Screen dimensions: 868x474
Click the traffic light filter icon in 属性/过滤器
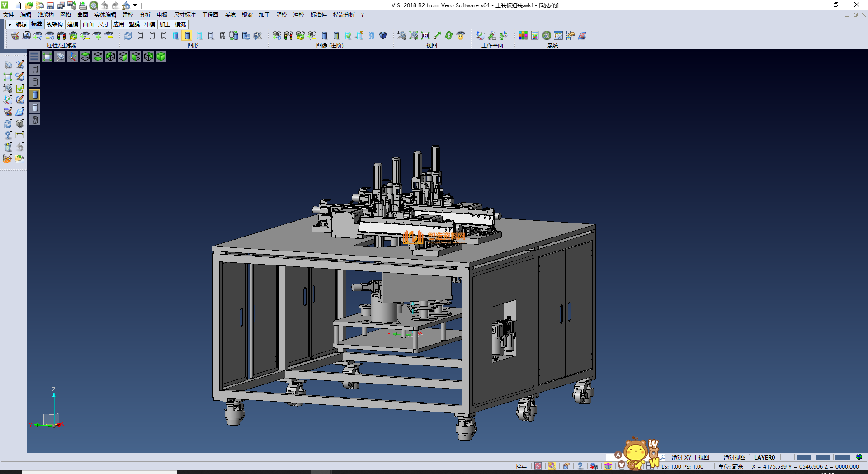(61, 36)
